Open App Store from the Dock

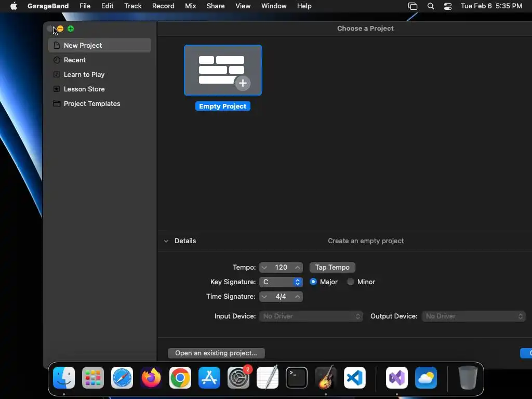[x=209, y=378]
